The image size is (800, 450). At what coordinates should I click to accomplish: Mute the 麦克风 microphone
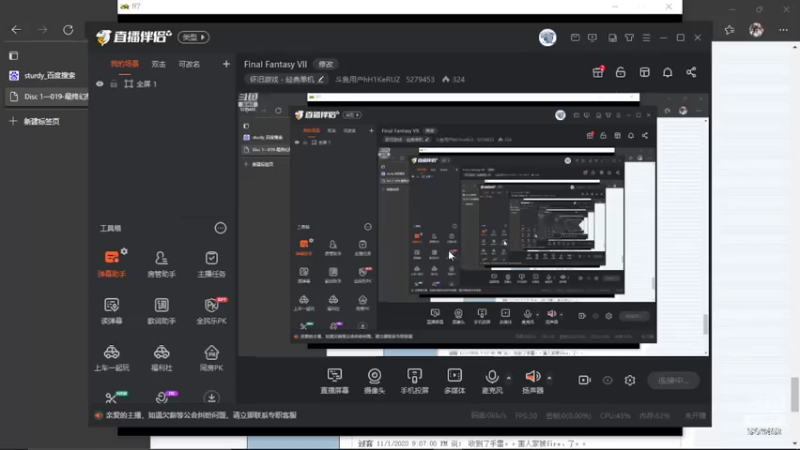click(492, 381)
